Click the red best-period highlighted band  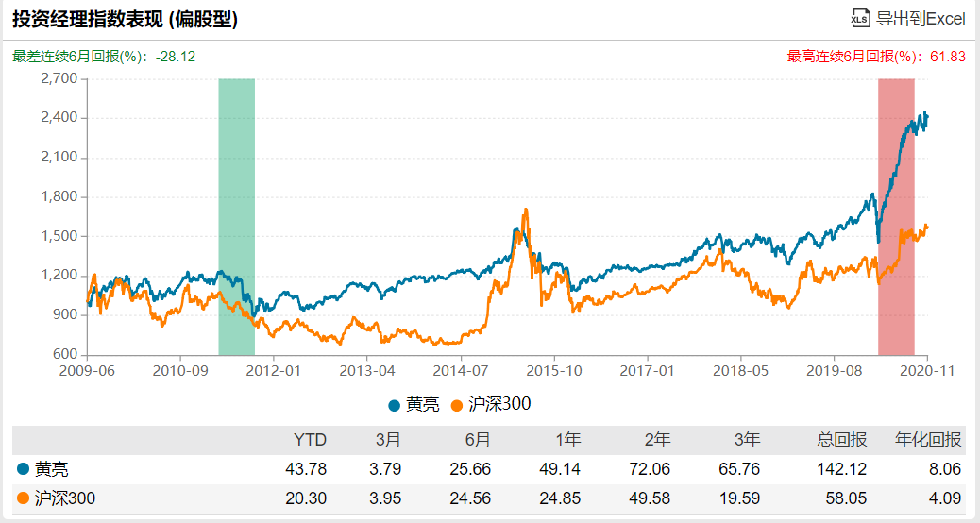pyautogui.click(x=896, y=217)
